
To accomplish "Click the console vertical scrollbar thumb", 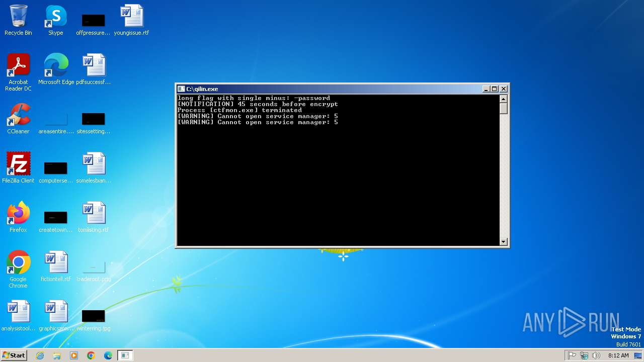I will click(x=504, y=108).
